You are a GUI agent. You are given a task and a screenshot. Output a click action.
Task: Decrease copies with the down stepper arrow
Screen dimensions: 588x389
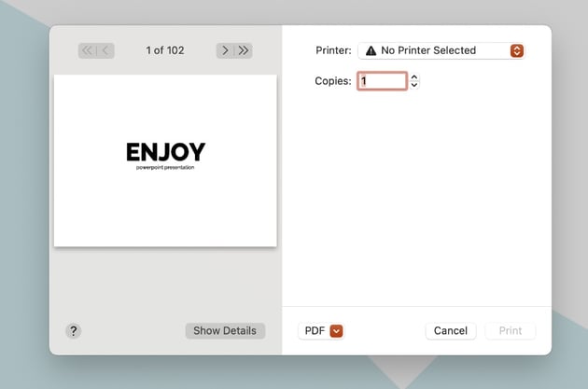click(414, 86)
